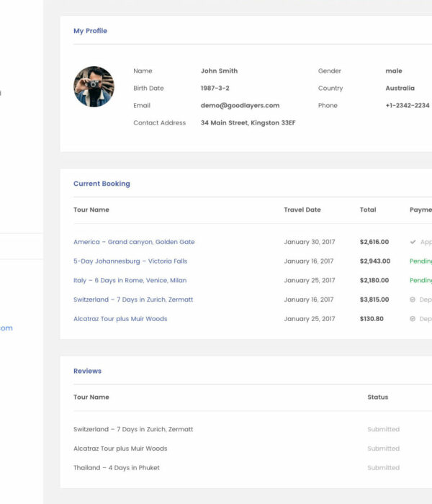The image size is (432, 504).
Task: Open the 5-Day Johannesburg – Victoria Falls booking
Action: 130,261
